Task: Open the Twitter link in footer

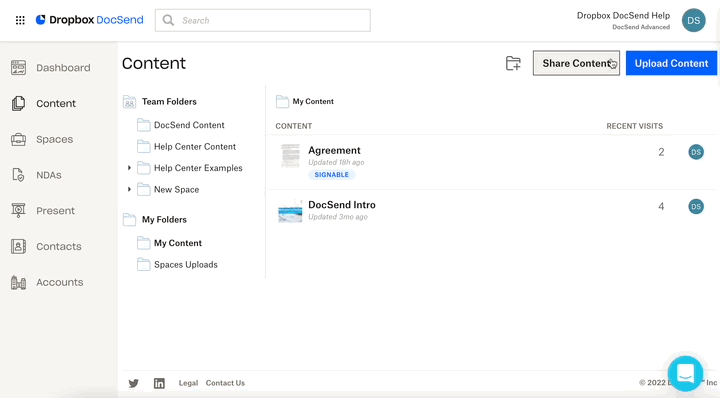Action: coord(134,383)
